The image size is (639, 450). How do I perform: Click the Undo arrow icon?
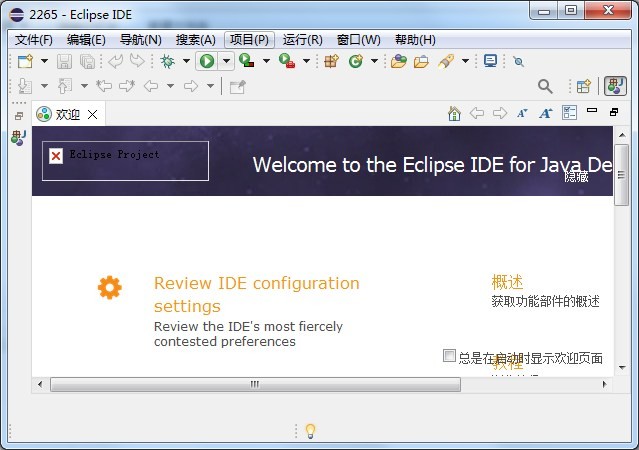115,62
